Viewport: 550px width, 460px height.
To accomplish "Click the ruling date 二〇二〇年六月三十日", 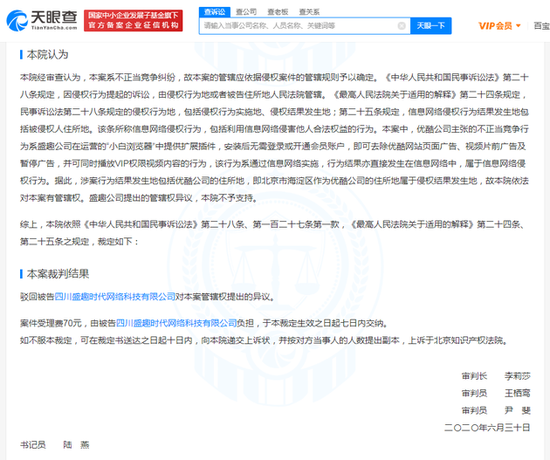I will 487,427.
